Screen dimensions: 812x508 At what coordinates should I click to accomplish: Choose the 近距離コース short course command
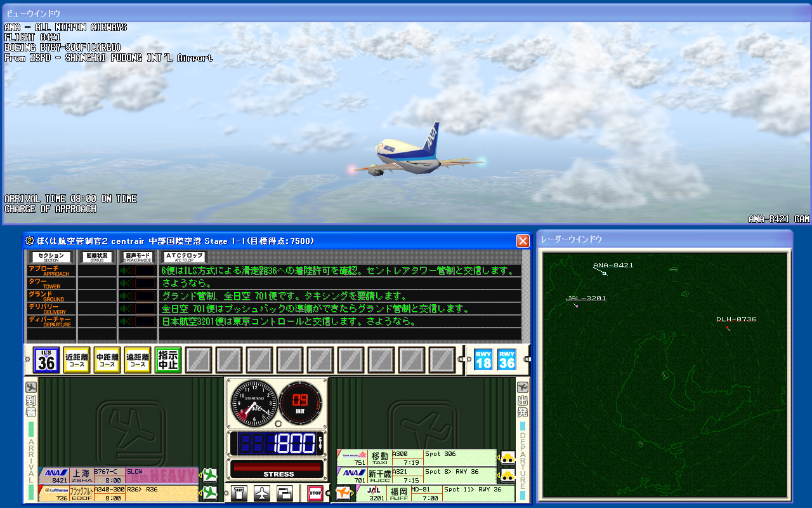pos(77,360)
